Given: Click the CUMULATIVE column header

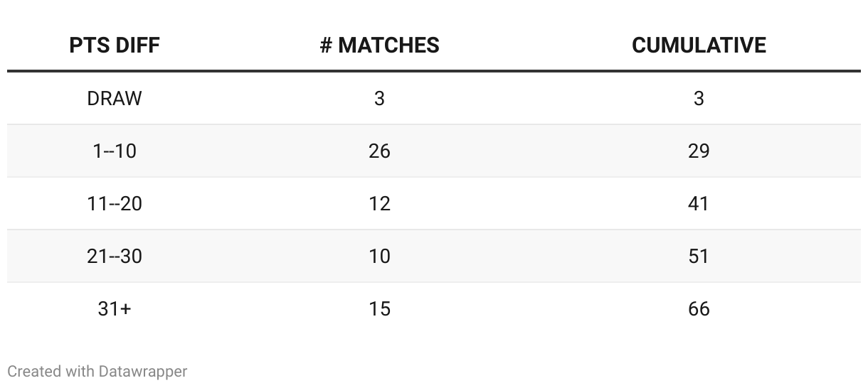Looking at the screenshot, I should (699, 45).
